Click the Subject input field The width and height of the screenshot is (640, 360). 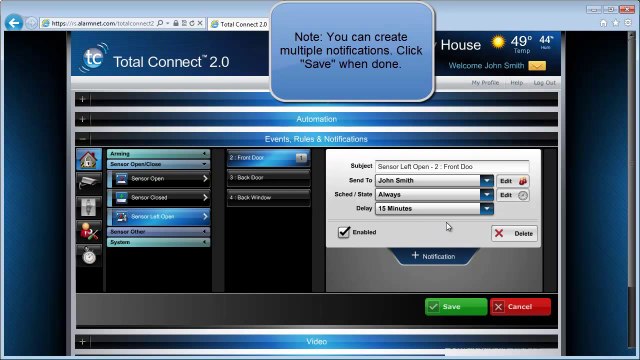[452, 167]
